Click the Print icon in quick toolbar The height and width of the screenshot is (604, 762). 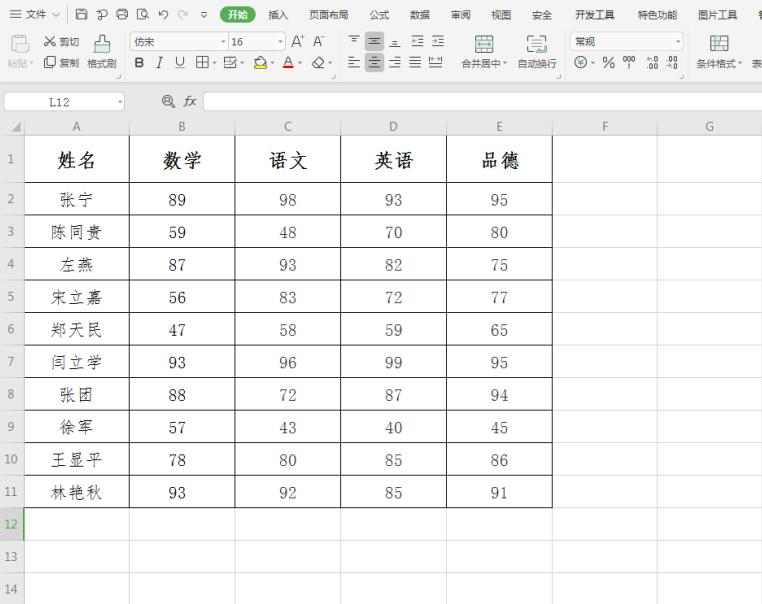pos(122,14)
